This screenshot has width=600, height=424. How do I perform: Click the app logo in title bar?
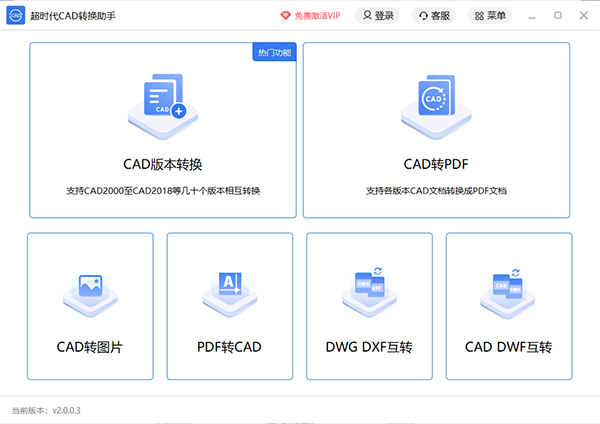[17, 16]
